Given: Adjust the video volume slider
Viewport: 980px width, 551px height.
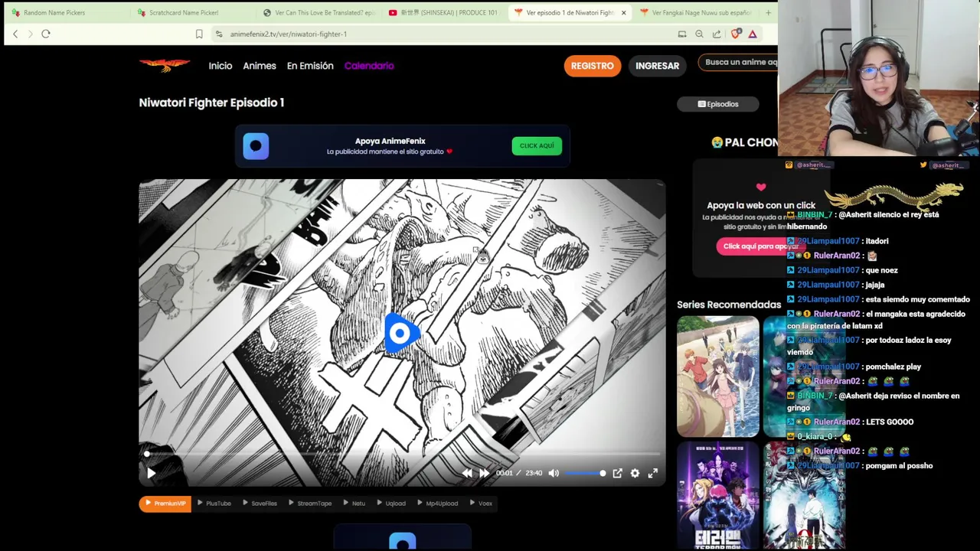Looking at the screenshot, I should point(585,473).
